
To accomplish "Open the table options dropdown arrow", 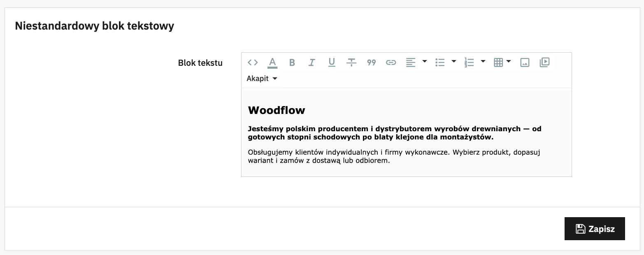I will coord(509,62).
